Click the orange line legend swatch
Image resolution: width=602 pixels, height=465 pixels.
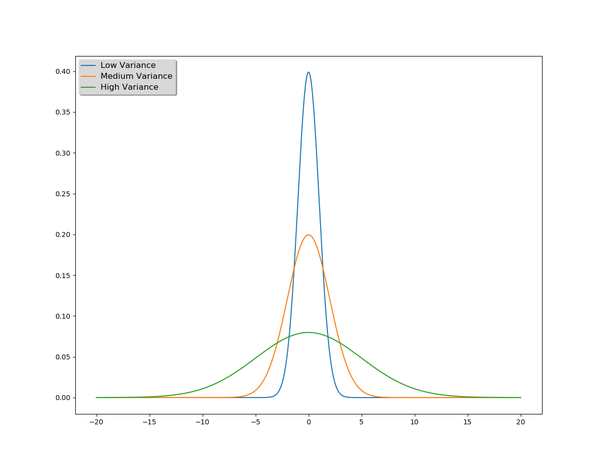(x=88, y=76)
